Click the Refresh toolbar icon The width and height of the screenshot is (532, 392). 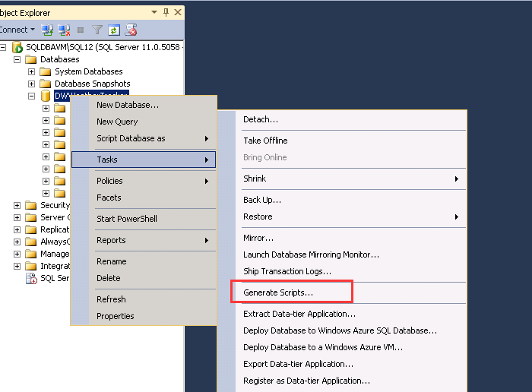[114, 30]
